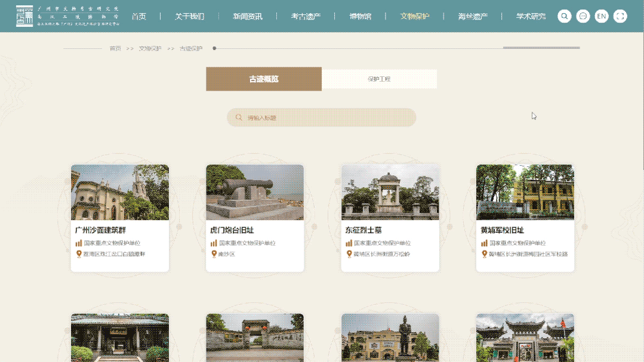This screenshot has height=362, width=644.
Task: Click the 南沙区 location text
Action: pyautogui.click(x=227, y=254)
